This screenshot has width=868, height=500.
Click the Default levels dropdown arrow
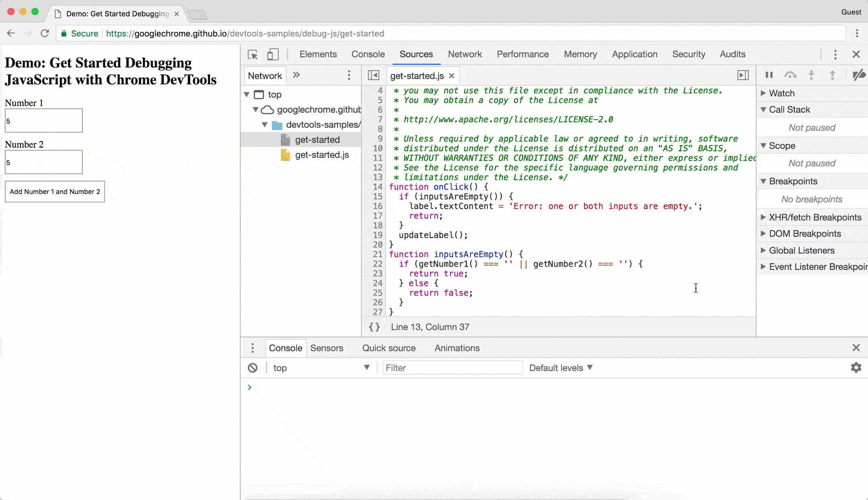pos(590,368)
